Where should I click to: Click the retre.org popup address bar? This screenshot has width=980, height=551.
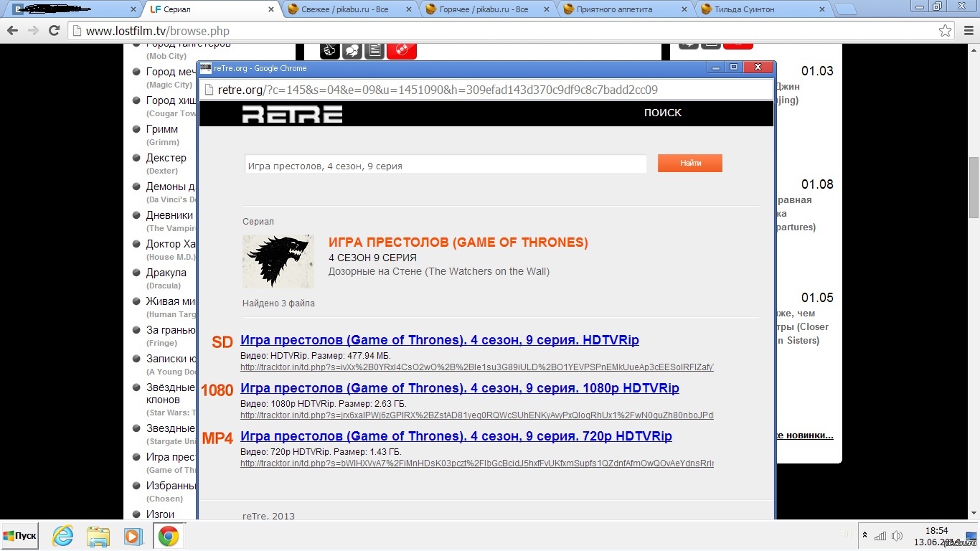[x=486, y=90]
